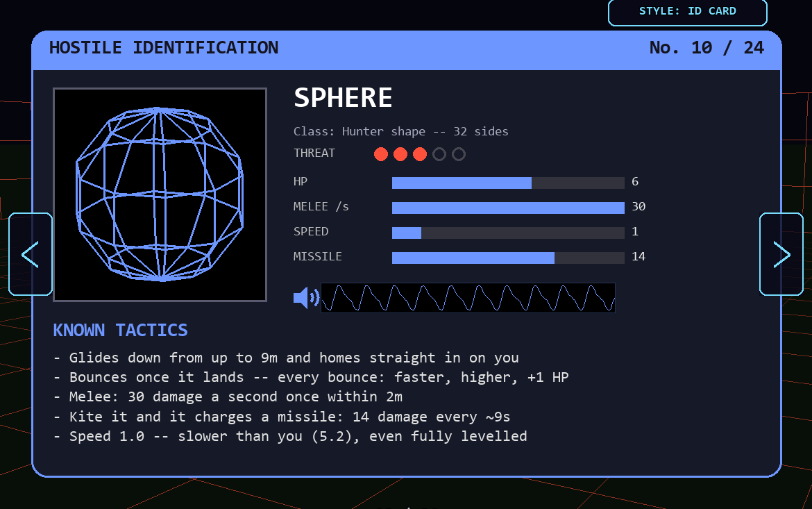Click the MELEE /s stat bar

(508, 208)
